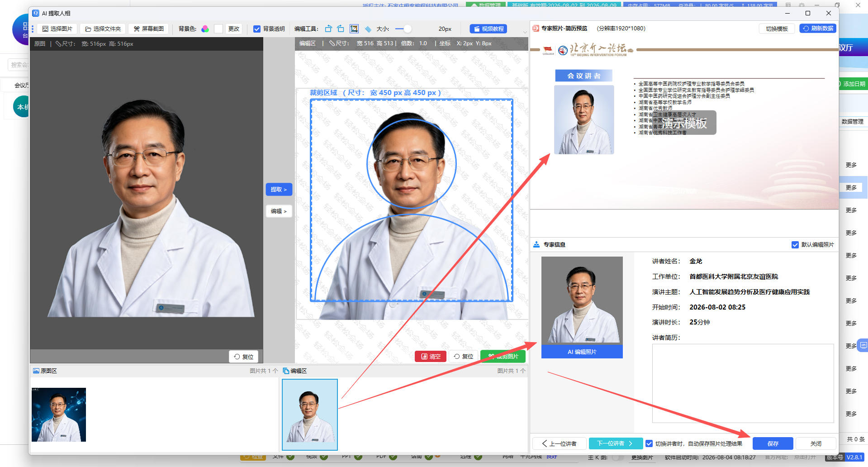Click the speaker name 金龙
The width and height of the screenshot is (868, 467).
pyautogui.click(x=696, y=261)
